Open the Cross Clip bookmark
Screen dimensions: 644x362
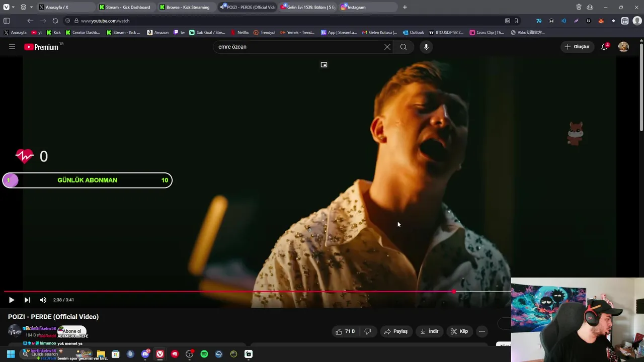487,33
